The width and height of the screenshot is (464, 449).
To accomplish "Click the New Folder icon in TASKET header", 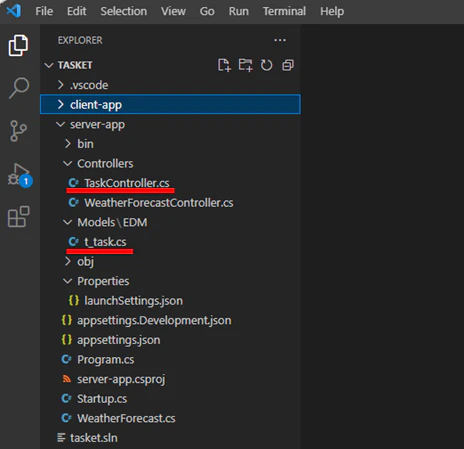I will (245, 65).
